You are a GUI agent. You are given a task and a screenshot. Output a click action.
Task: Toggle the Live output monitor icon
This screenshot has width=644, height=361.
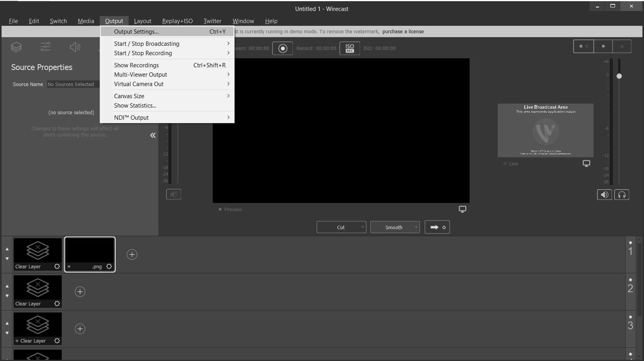(x=586, y=163)
